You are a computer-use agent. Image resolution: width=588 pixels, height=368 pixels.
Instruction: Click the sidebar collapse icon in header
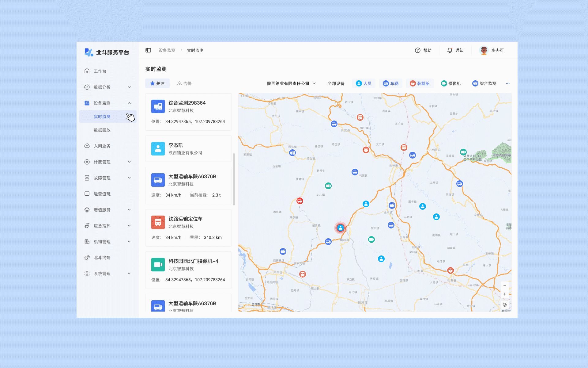[x=148, y=50]
